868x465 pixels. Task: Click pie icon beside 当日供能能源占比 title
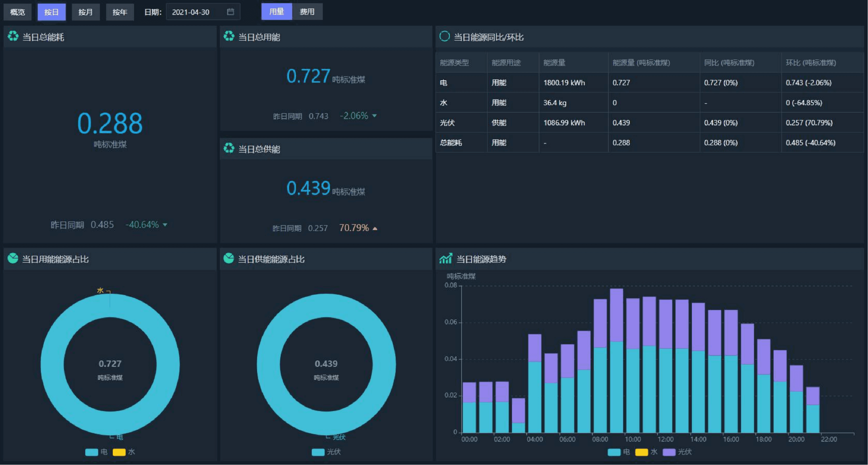[229, 258]
